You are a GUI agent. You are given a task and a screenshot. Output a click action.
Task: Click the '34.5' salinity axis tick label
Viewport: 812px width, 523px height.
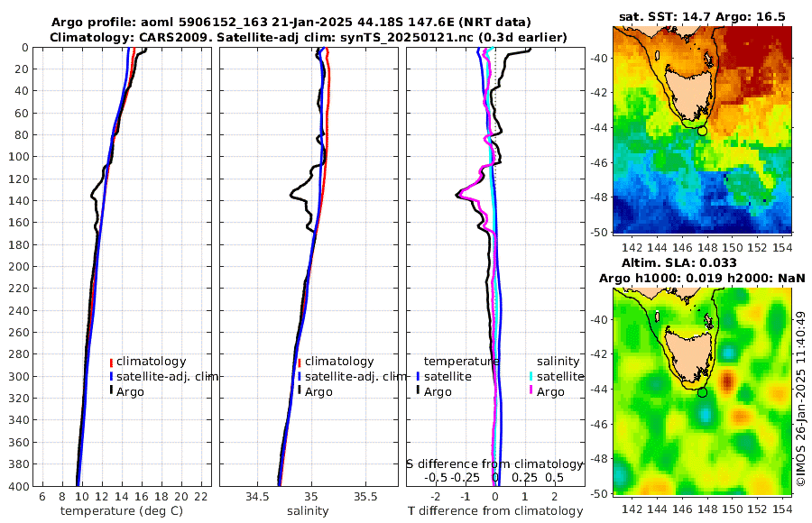(257, 497)
